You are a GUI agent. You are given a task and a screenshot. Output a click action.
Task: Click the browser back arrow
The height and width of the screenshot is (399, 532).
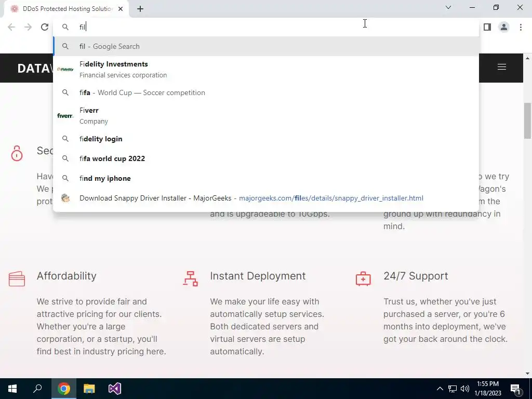coord(11,27)
